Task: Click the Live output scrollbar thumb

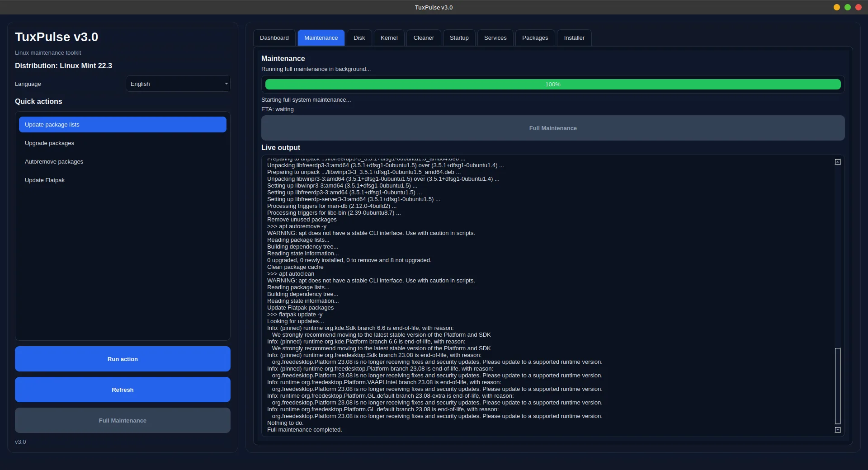Action: click(838, 385)
